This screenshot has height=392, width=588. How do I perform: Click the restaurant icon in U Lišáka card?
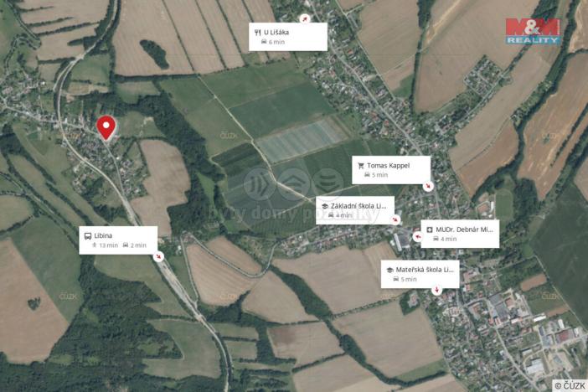pos(258,33)
